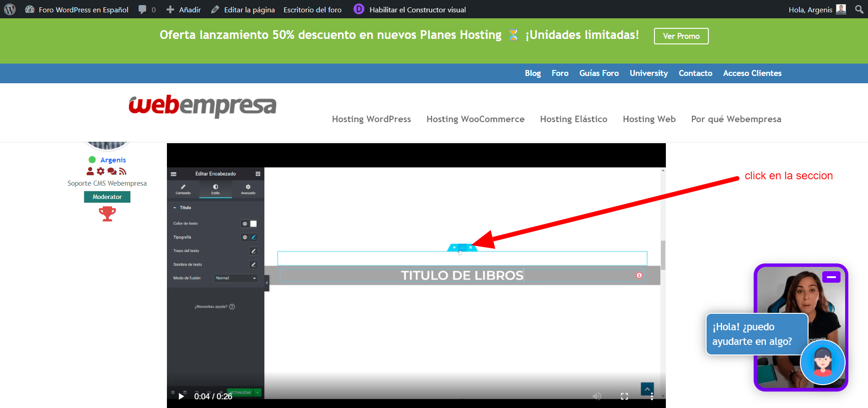Click the purple Divi D icon
This screenshot has height=408, width=868.
[359, 9]
